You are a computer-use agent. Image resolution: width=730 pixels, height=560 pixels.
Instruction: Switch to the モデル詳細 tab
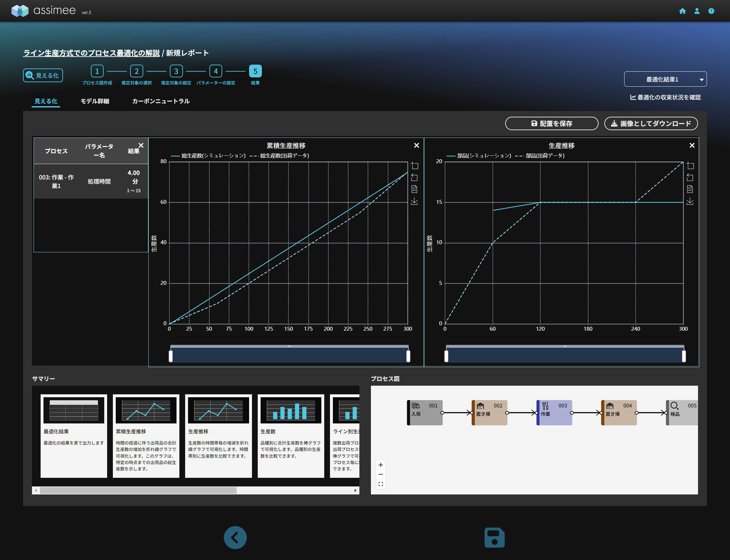coord(95,101)
